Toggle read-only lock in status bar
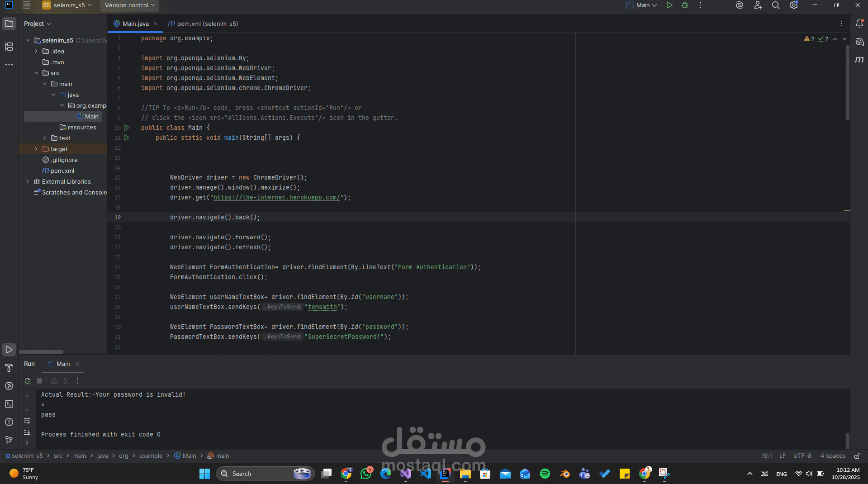The height and width of the screenshot is (484, 868). coord(857,456)
